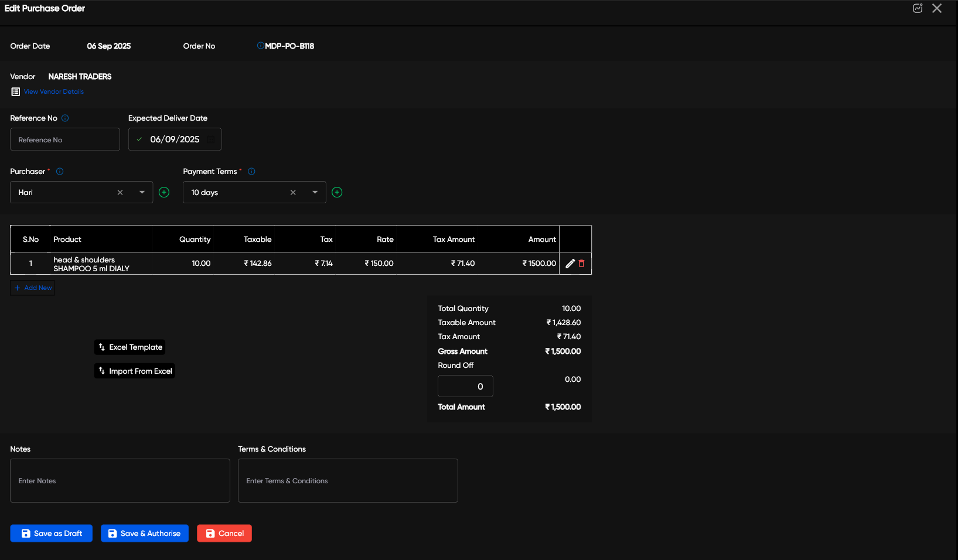958x560 pixels.
Task: Add new payment term with plus icon
Action: (337, 193)
